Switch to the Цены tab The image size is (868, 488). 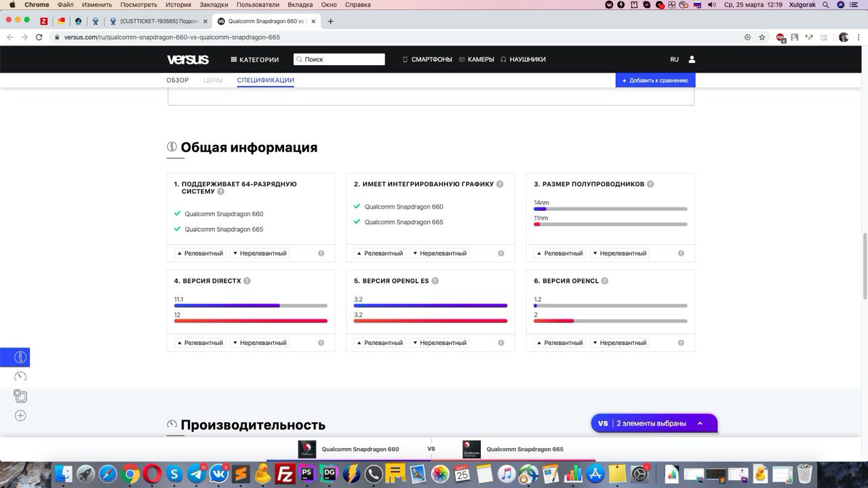point(213,80)
